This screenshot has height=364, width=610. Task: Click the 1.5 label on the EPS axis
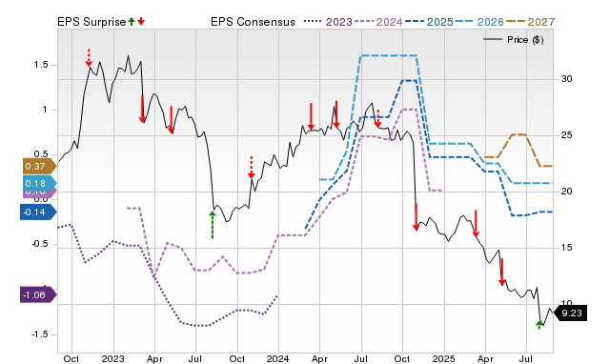(x=41, y=65)
